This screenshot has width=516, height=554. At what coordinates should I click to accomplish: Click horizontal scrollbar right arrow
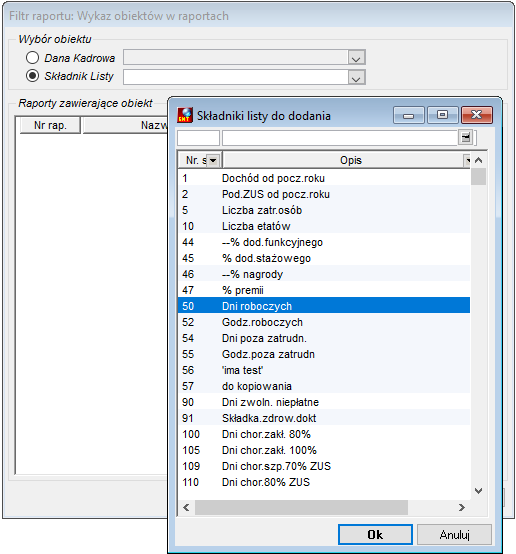coord(462,507)
